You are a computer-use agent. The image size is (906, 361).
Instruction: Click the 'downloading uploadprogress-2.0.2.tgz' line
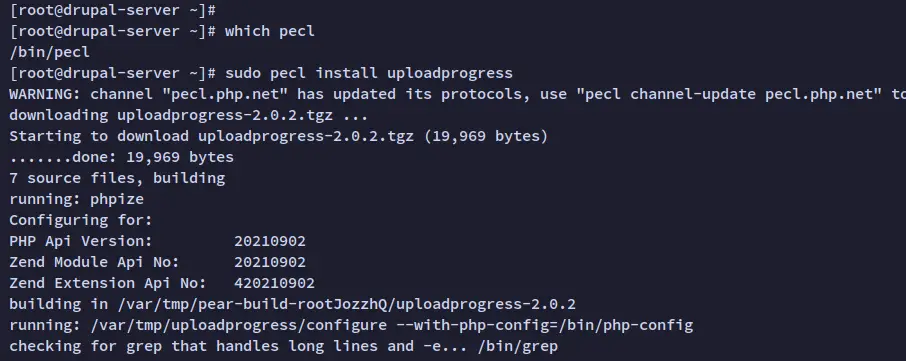coord(188,115)
